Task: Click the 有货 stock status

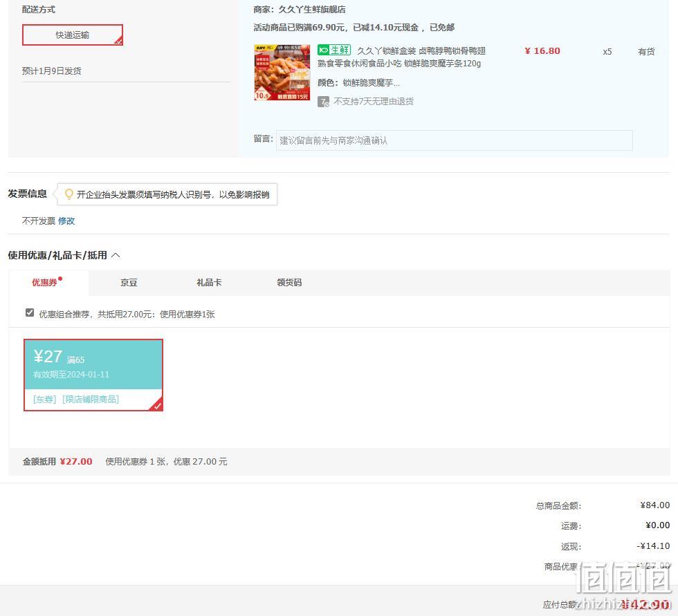Action: [646, 51]
